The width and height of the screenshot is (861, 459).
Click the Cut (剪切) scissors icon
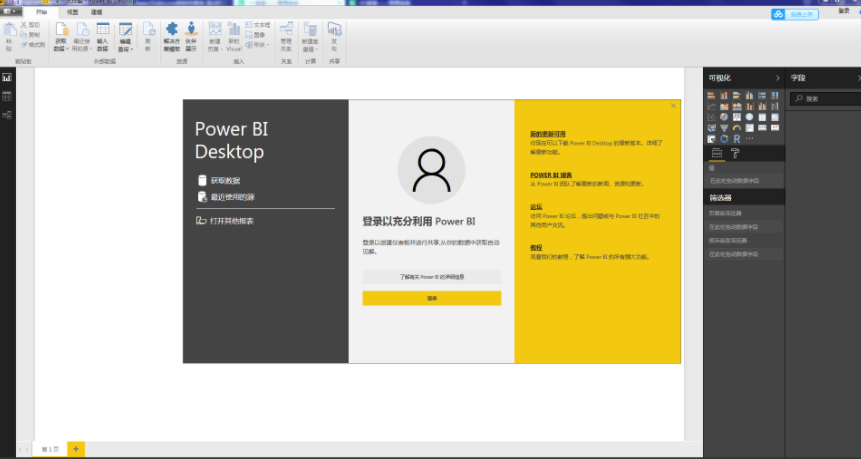[24, 25]
